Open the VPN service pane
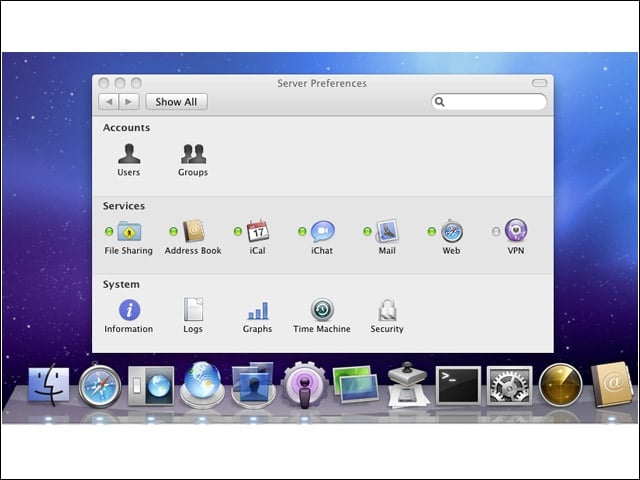The height and width of the screenshot is (480, 640). click(516, 237)
